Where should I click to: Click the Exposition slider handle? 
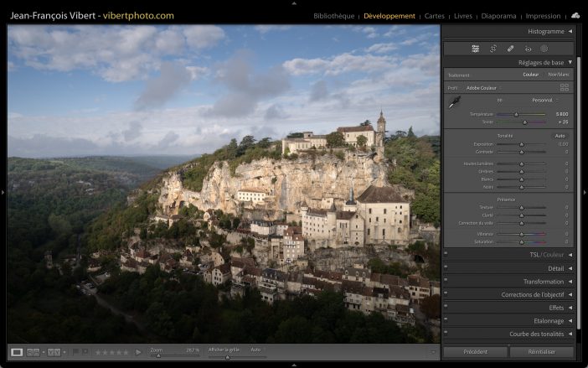[x=521, y=144]
